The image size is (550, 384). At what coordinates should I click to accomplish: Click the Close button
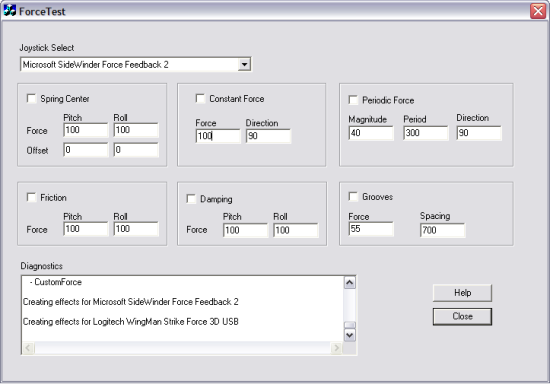pyautogui.click(x=462, y=316)
